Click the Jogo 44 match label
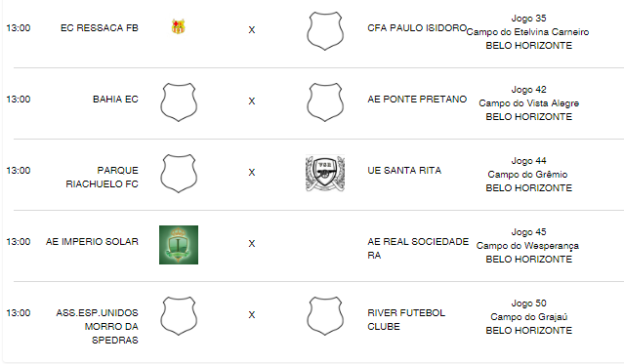624x364 pixels. 528,161
